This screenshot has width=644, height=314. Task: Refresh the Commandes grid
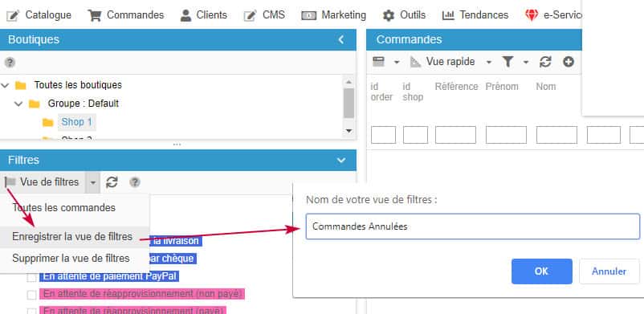[x=545, y=62]
